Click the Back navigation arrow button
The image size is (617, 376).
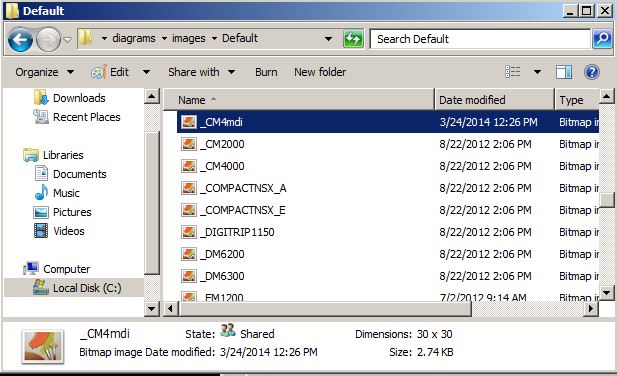click(20, 39)
